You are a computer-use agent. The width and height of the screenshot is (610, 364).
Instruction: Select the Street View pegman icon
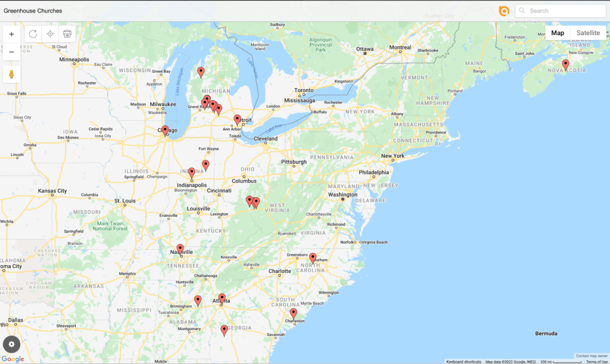tap(12, 74)
